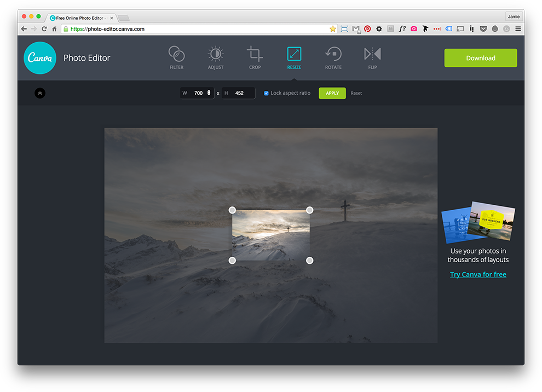The height and width of the screenshot is (392, 542).
Task: Open the browser hamburger menu
Action: 518,28
